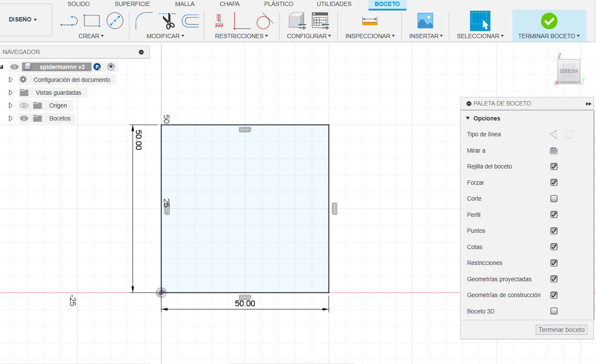
Task: Toggle the Puntos checkbox
Action: (x=554, y=231)
